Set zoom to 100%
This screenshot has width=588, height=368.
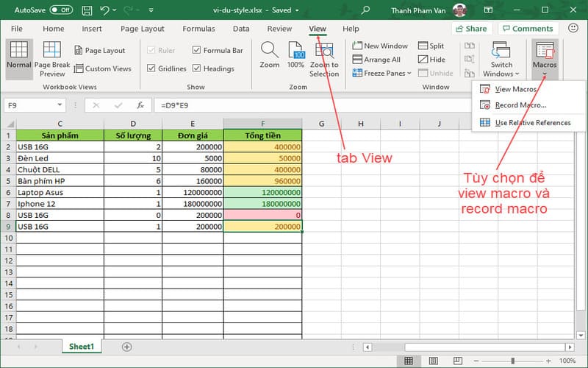coord(295,57)
